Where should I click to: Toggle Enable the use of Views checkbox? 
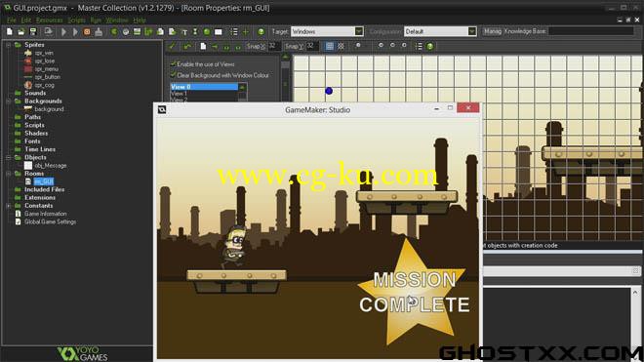[173, 64]
